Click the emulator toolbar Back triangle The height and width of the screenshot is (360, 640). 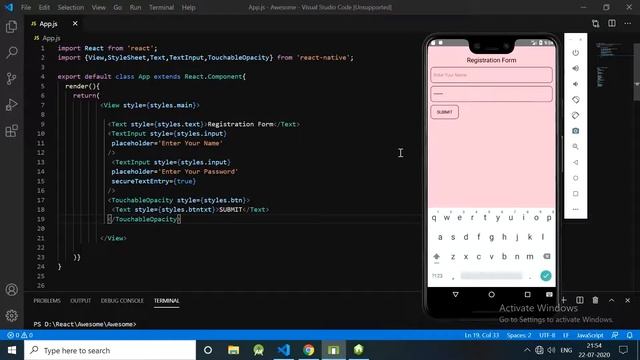(x=576, y=162)
